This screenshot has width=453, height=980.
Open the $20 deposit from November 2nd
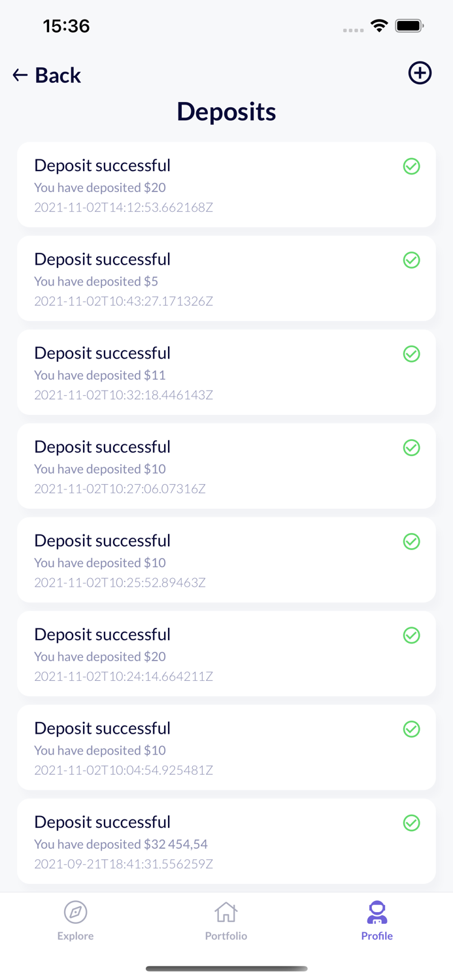tap(226, 184)
